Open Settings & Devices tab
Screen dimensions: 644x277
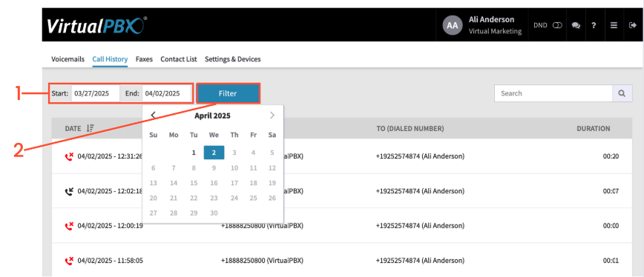pos(233,59)
